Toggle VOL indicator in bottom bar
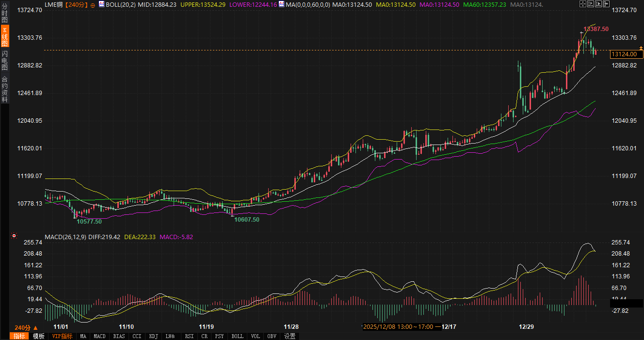Viewport: 644px width, 340px height. coord(256,336)
